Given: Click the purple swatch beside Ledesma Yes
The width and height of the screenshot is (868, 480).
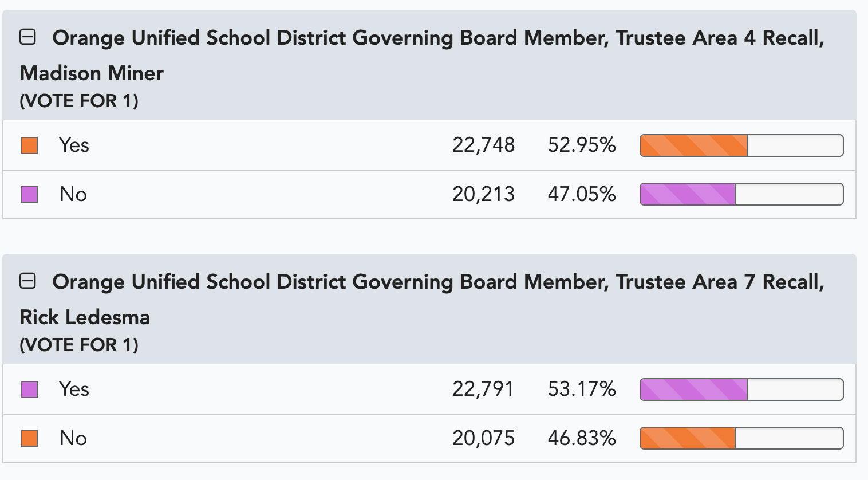Looking at the screenshot, I should tap(29, 389).
